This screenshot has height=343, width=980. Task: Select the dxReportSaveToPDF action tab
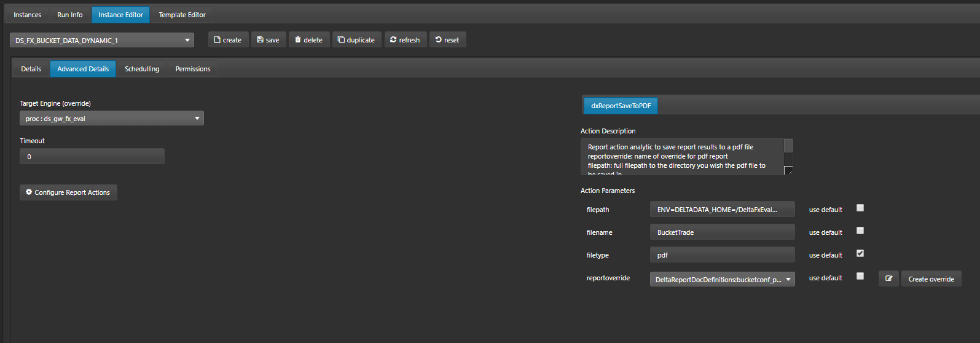coord(621,106)
